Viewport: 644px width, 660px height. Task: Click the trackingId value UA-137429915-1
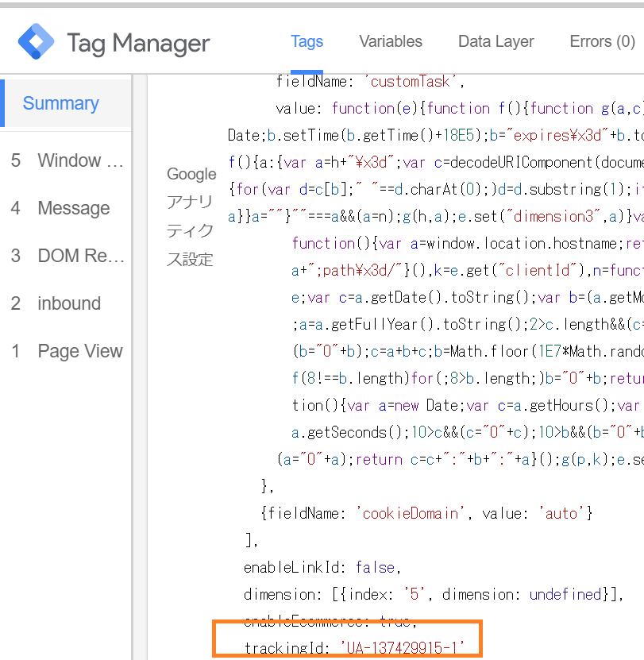tap(402, 647)
